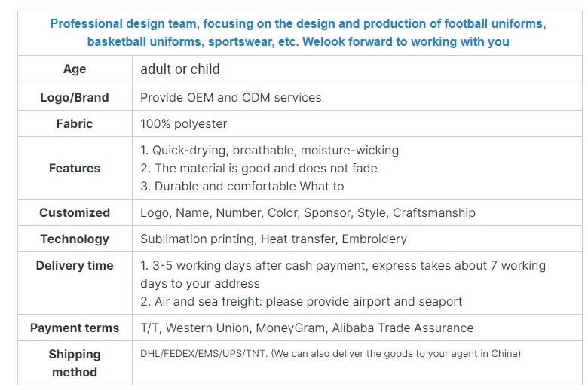Click the 'adult or child' cell

(180, 69)
